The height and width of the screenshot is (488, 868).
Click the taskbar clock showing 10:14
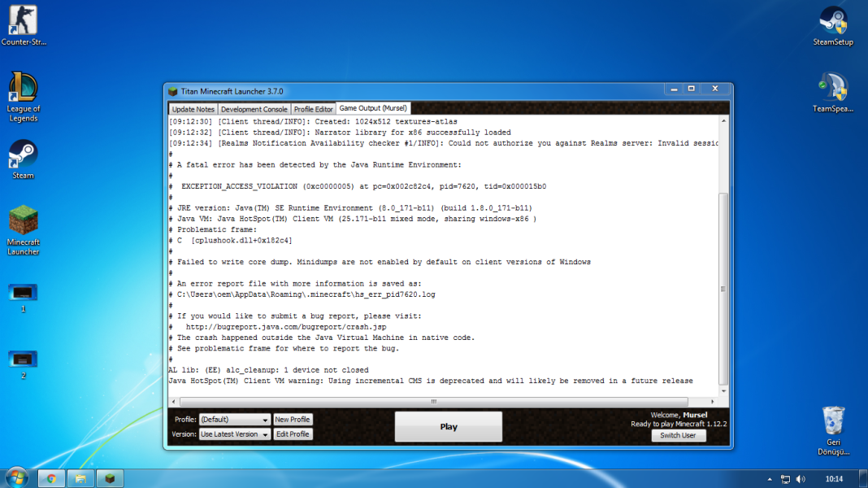pos(834,479)
